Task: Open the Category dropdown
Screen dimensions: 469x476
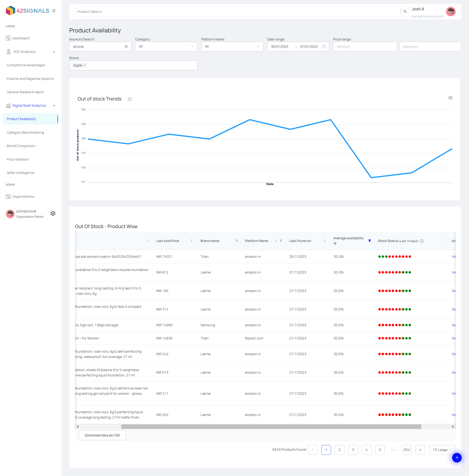Action: point(166,47)
